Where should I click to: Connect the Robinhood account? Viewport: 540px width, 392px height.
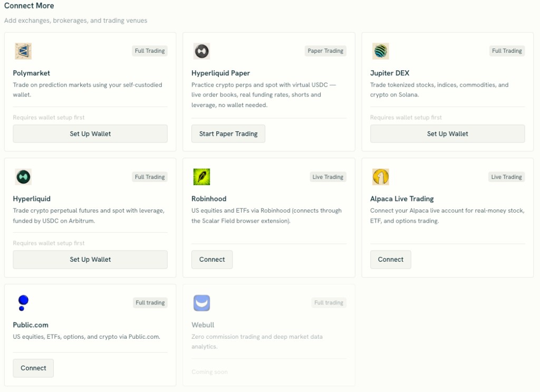point(212,260)
